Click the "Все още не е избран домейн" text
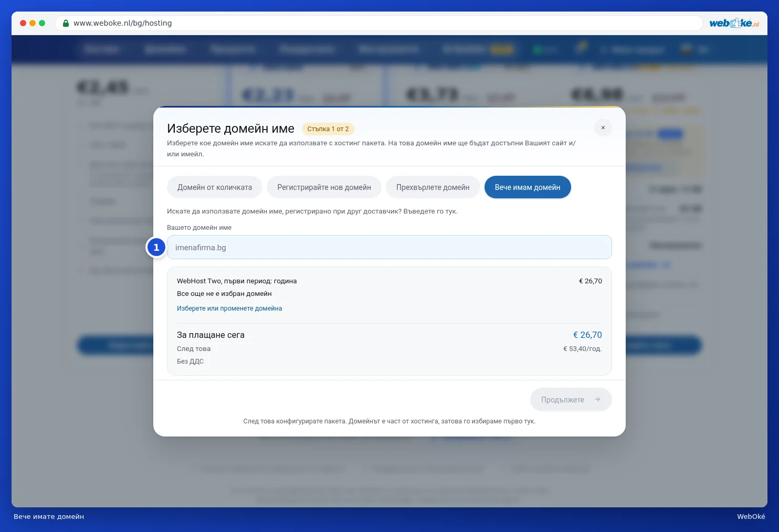 [224, 294]
